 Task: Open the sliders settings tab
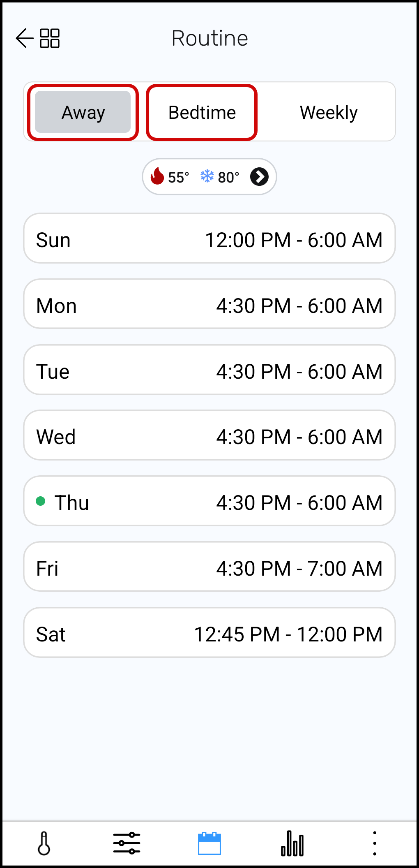(127, 843)
